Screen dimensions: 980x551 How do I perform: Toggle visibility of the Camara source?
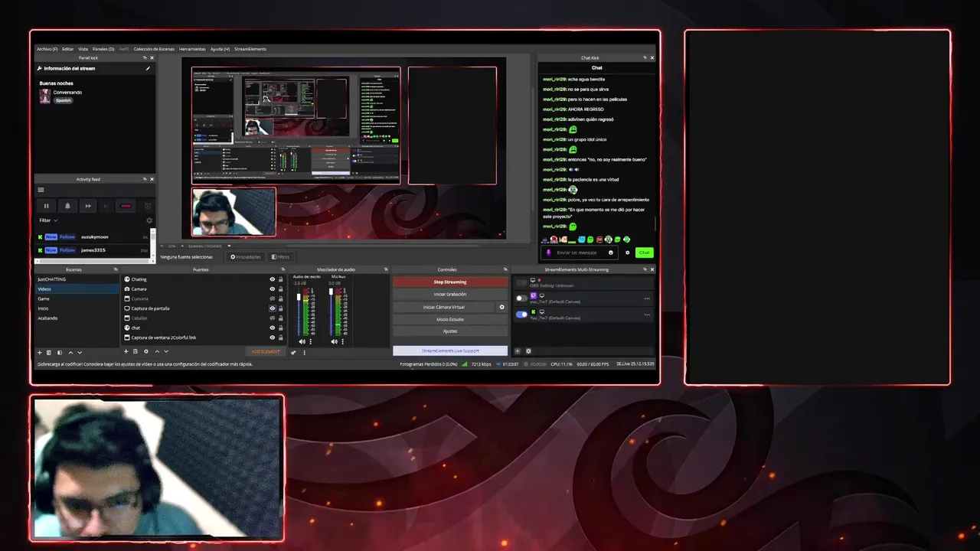[272, 289]
